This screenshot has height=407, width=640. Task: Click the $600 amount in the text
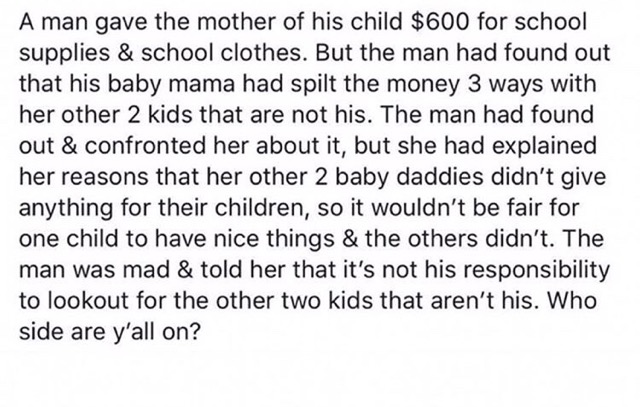click(x=440, y=22)
